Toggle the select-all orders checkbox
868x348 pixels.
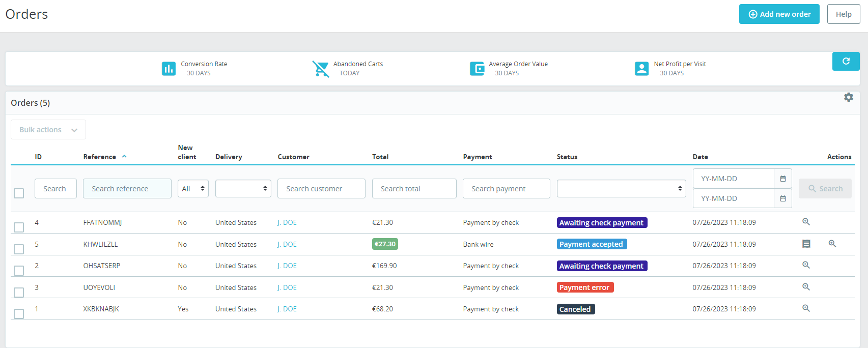(x=19, y=193)
